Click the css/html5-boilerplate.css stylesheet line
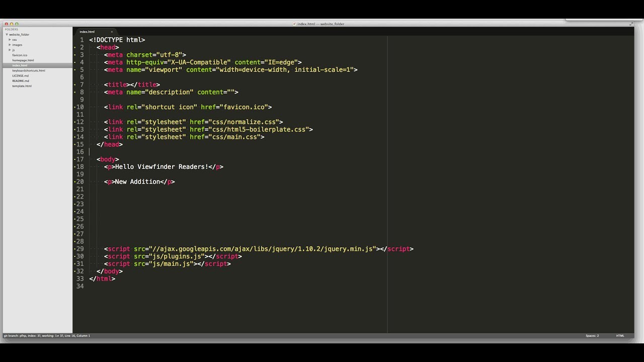Viewport: 644px width, 362px height. point(208,129)
